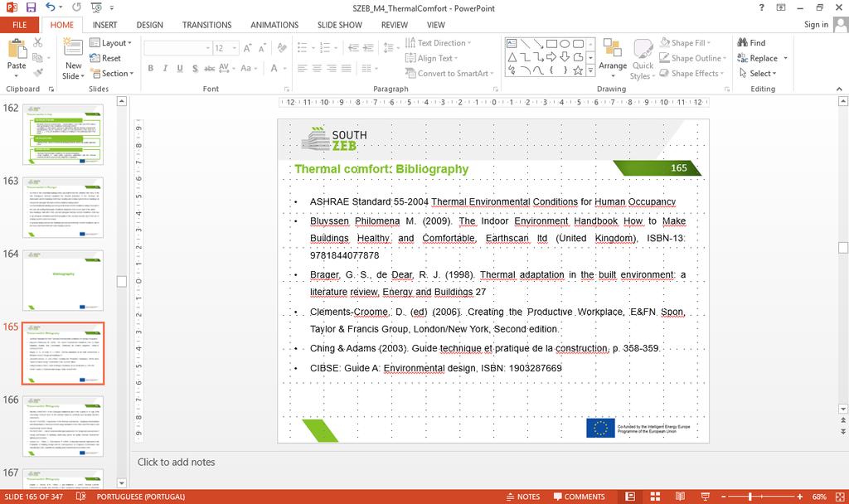Select the text box shape
The height and width of the screenshot is (504, 849).
coord(512,44)
